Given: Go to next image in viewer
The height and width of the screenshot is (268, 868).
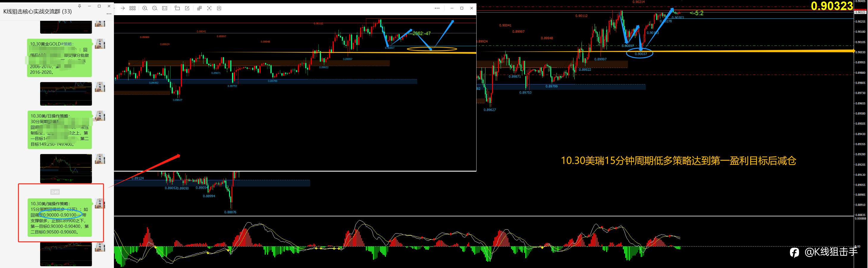Looking at the screenshot, I should [x=123, y=8].
